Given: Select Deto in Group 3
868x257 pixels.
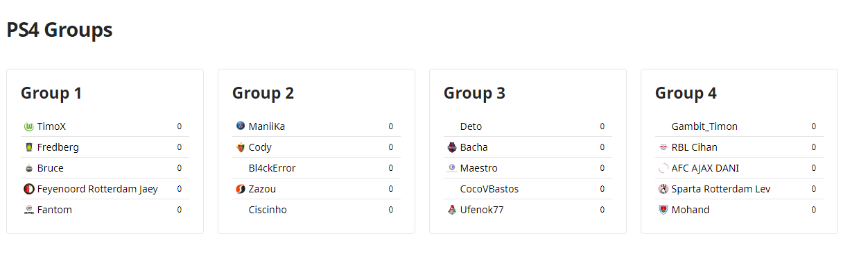Looking at the screenshot, I should click(471, 126).
